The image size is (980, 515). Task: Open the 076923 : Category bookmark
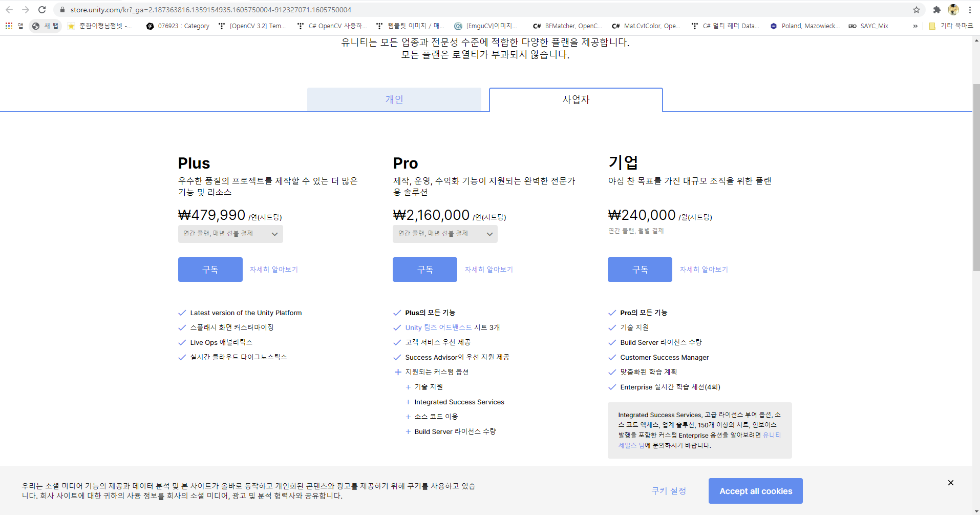tap(178, 26)
